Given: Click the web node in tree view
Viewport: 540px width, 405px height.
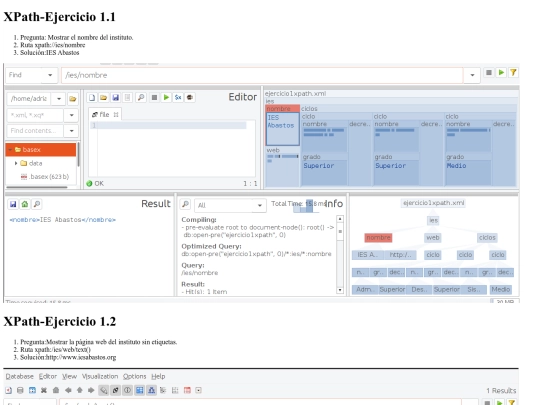Looking at the screenshot, I should (x=433, y=238).
